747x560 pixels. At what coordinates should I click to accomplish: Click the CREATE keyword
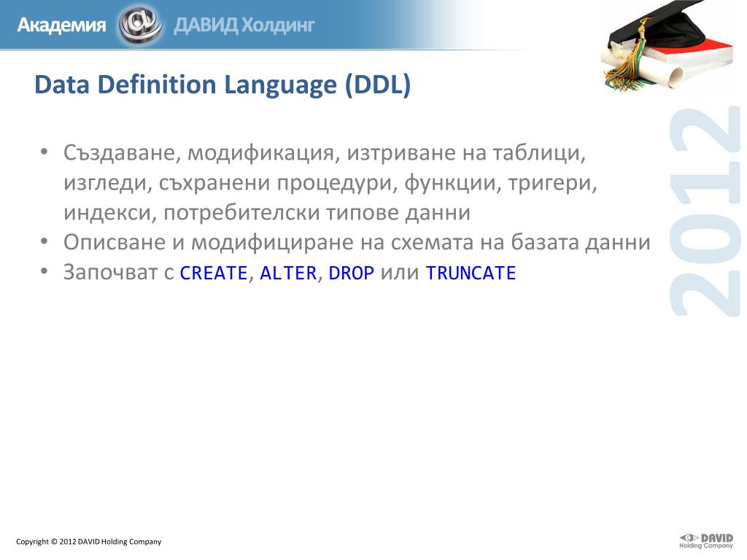(x=214, y=273)
